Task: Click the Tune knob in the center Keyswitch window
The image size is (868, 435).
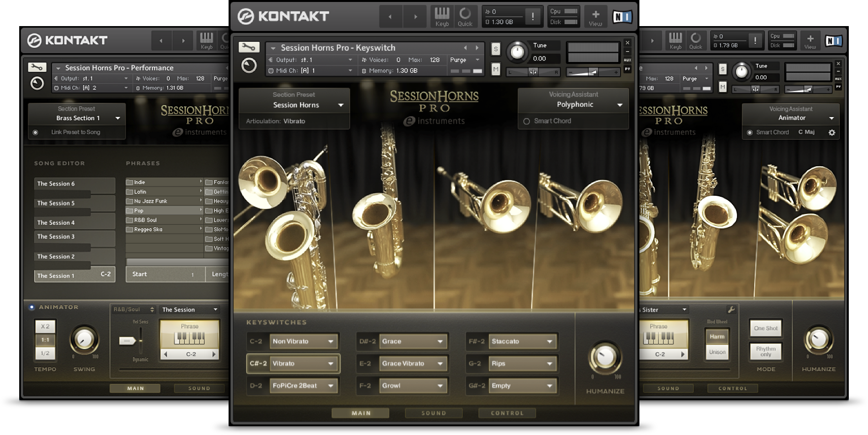Action: [x=517, y=51]
